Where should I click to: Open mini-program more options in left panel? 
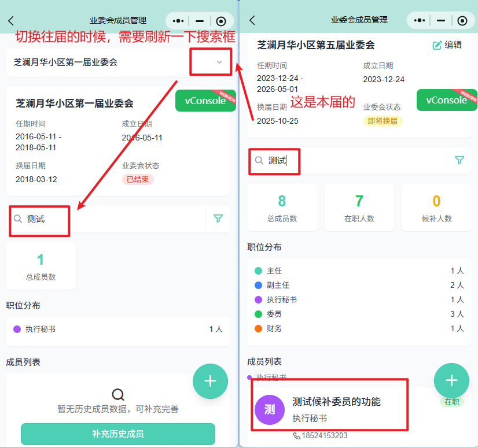coord(178,21)
